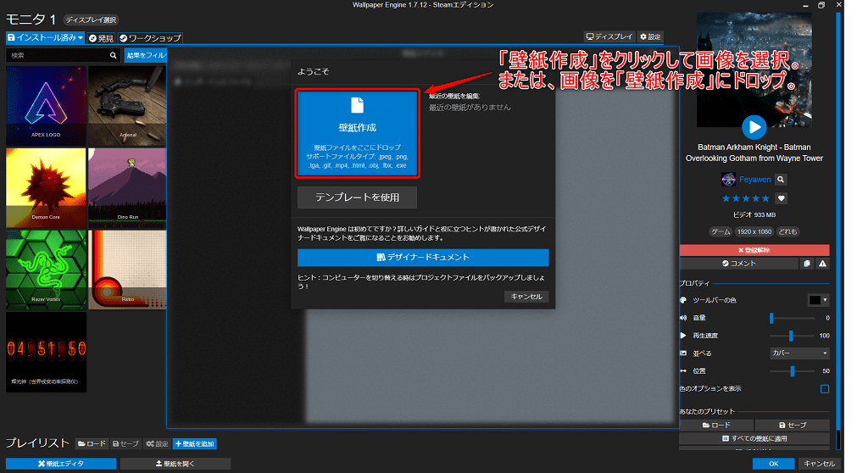The height and width of the screenshot is (473, 868).
Task: Click the warning report icon
Action: 822,264
